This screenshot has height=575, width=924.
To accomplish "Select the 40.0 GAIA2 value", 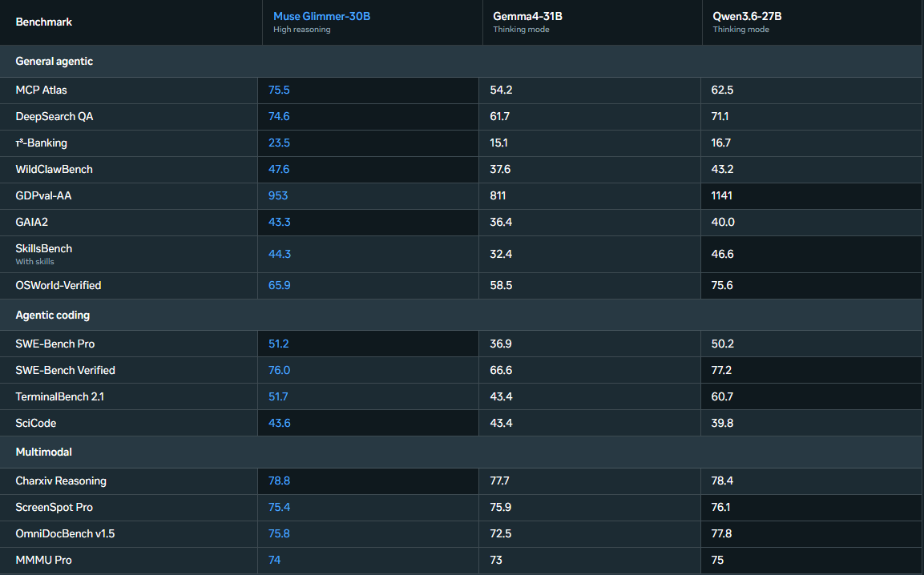I will pos(723,222).
